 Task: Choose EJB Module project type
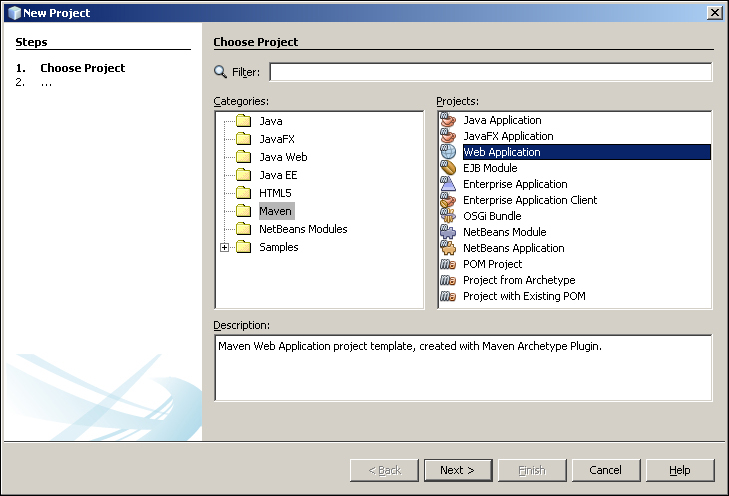click(490, 168)
